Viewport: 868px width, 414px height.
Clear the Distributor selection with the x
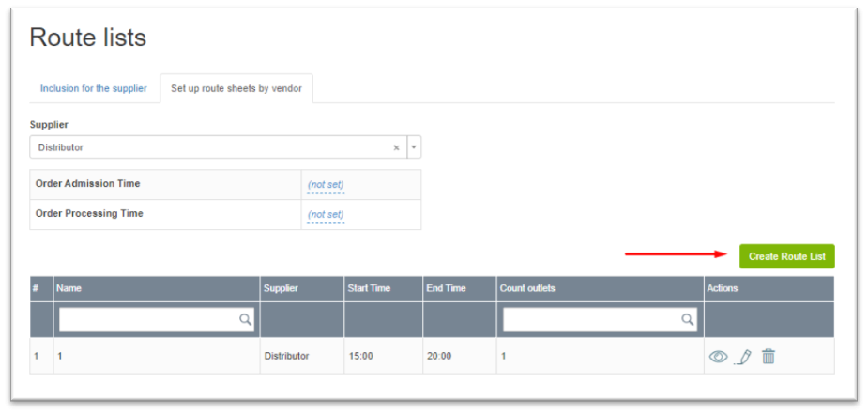tap(396, 147)
